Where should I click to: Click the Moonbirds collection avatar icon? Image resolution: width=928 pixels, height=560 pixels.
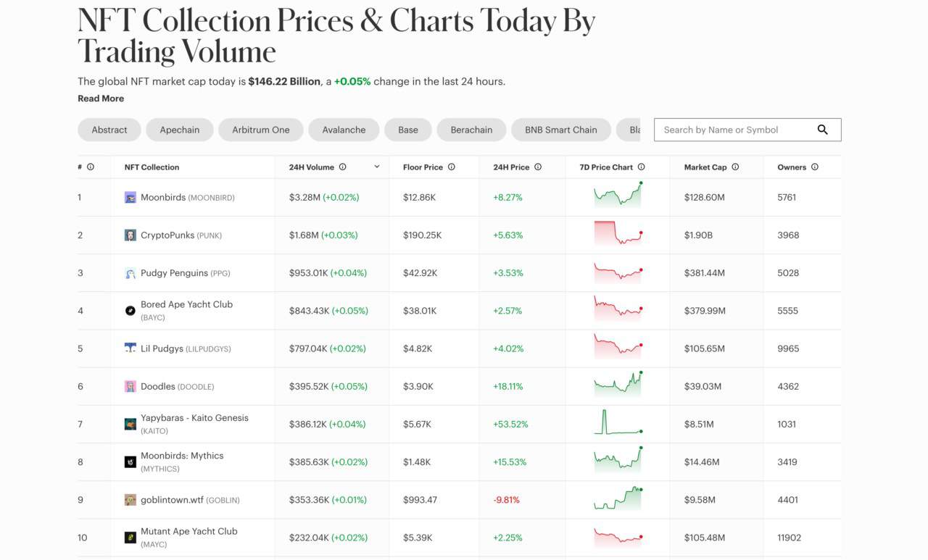coord(130,197)
